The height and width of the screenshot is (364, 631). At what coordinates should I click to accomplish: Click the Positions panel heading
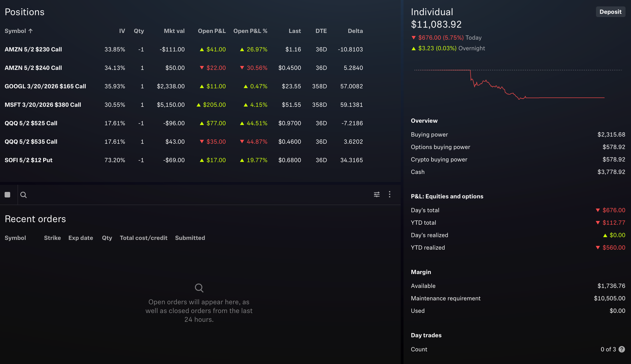[25, 12]
